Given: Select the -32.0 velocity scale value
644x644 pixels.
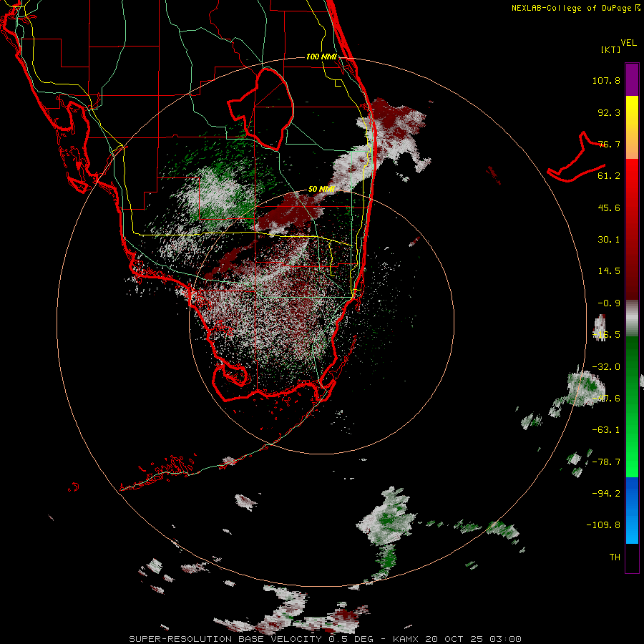Looking at the screenshot, I should 606,367.
